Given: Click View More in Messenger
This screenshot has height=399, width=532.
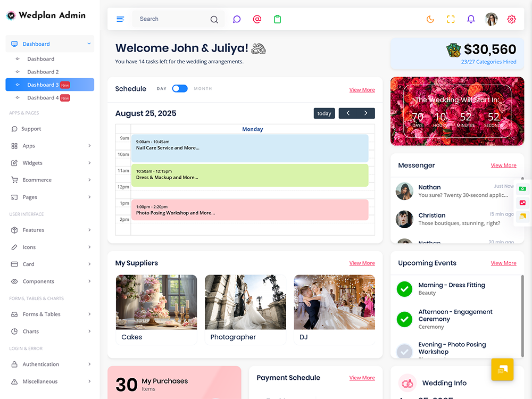Looking at the screenshot, I should (x=503, y=165).
